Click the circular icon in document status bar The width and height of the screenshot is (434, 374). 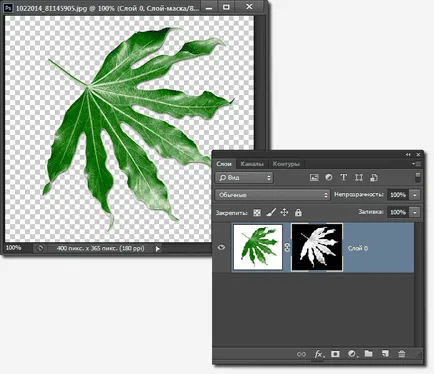point(40,248)
